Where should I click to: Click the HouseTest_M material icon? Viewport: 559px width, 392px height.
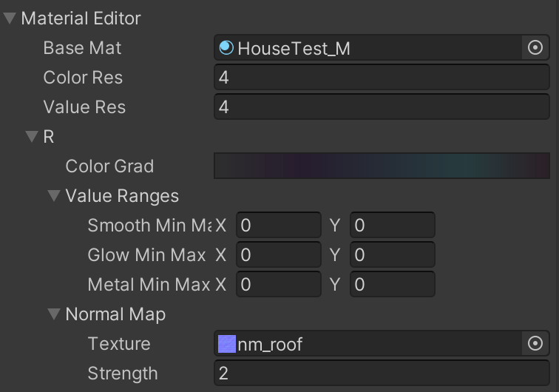pyautogui.click(x=227, y=48)
